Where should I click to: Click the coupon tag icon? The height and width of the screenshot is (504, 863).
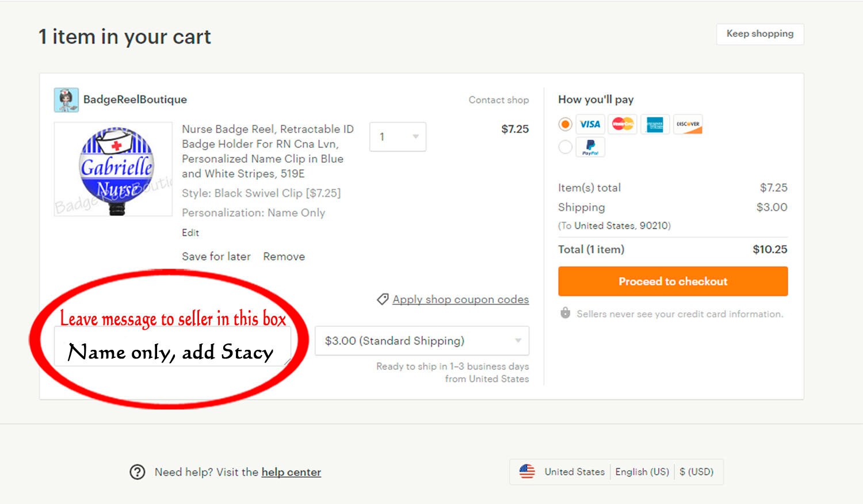[x=383, y=299]
